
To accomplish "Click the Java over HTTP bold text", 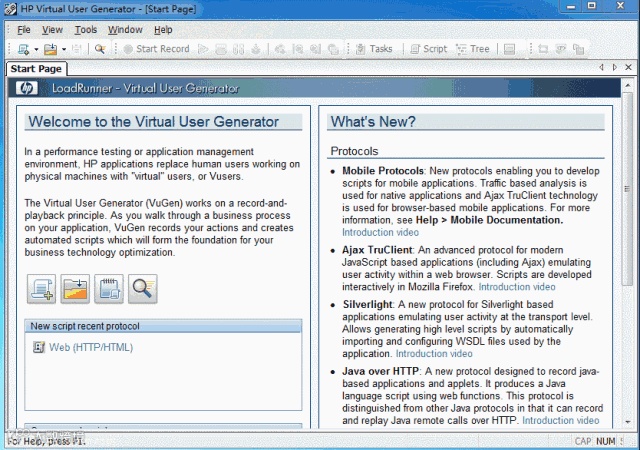I will (380, 371).
